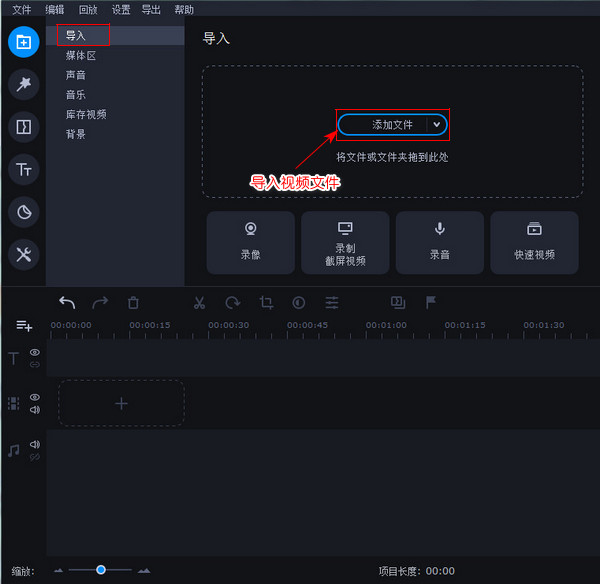600x584 pixels.
Task: Click the Rotate clip icon
Action: [233, 303]
